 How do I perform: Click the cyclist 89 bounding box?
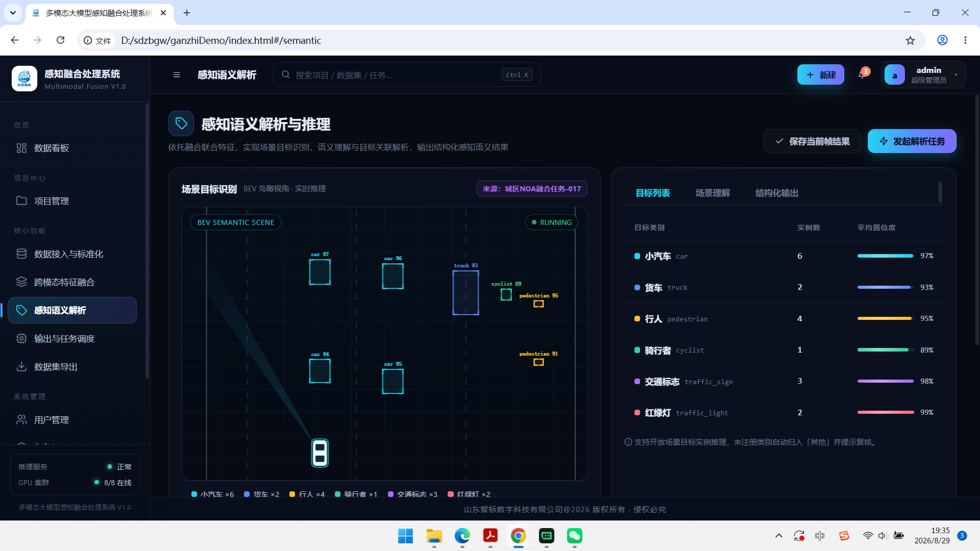click(506, 295)
